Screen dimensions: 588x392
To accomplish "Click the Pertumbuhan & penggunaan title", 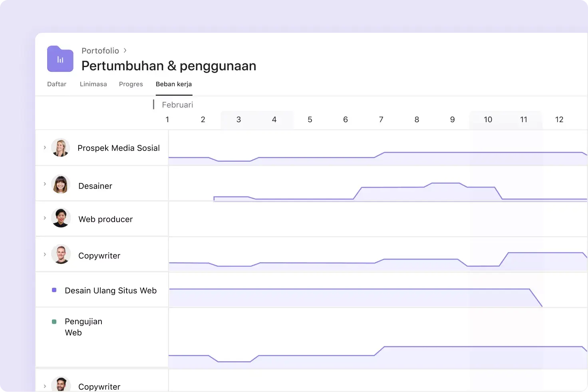I will coord(168,65).
